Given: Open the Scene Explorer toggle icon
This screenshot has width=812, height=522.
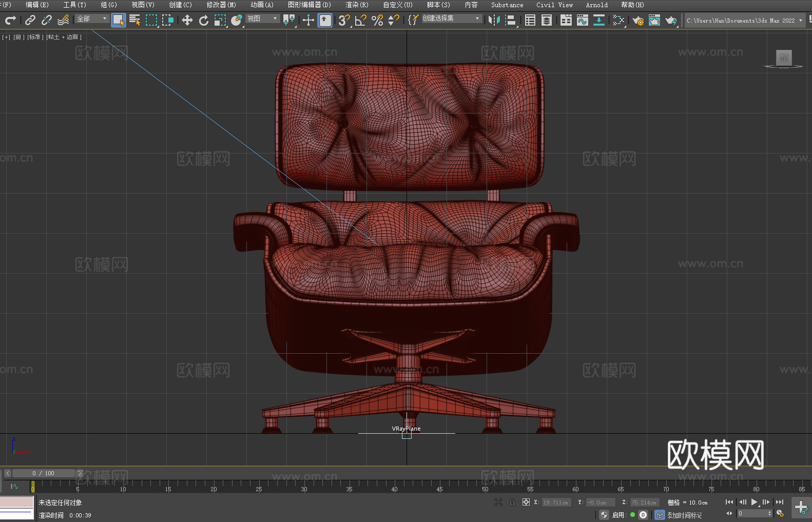Looking at the screenshot, I should (x=530, y=20).
